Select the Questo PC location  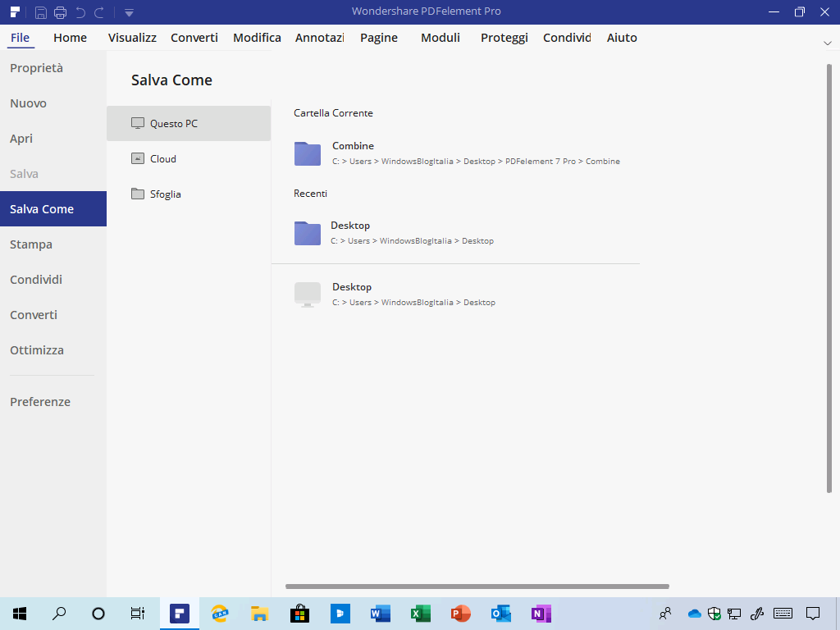pos(189,123)
